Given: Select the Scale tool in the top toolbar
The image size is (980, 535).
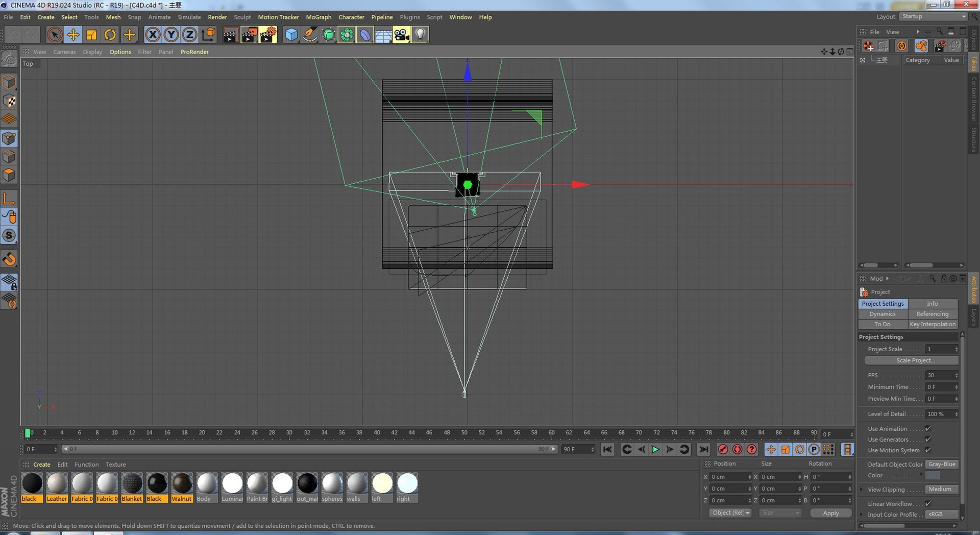Looking at the screenshot, I should pyautogui.click(x=91, y=35).
